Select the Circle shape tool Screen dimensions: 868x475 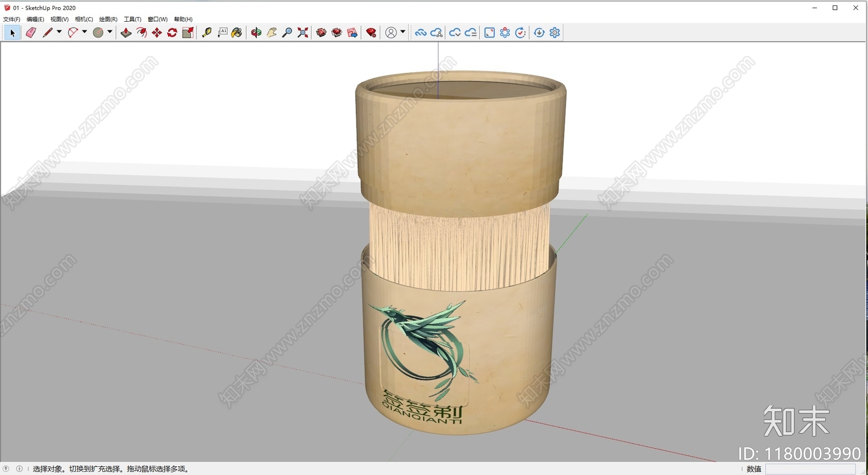[98, 33]
